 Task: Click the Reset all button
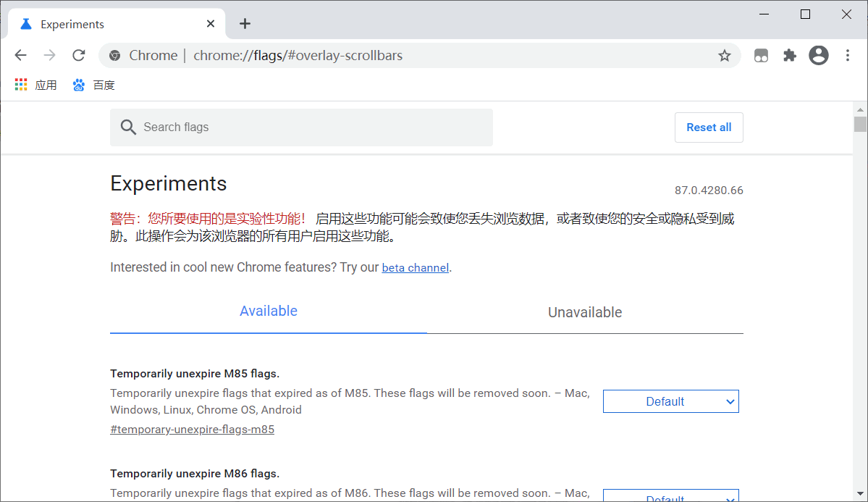(x=708, y=127)
